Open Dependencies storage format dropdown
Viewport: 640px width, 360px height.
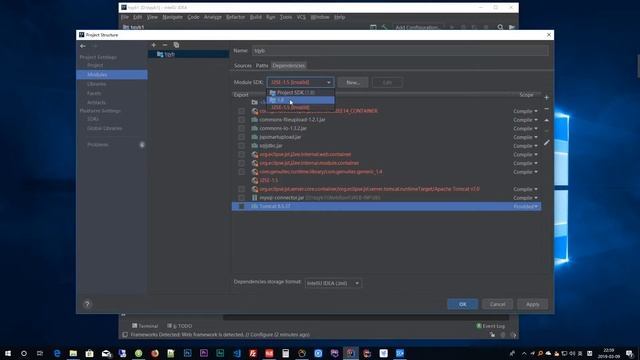tap(333, 283)
